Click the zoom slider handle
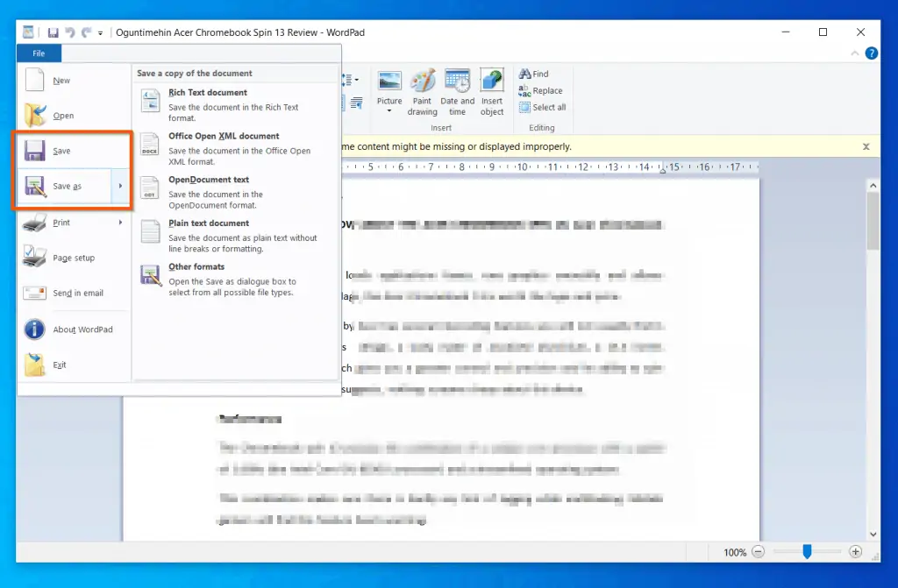Image resolution: width=898 pixels, height=588 pixels. click(x=807, y=552)
